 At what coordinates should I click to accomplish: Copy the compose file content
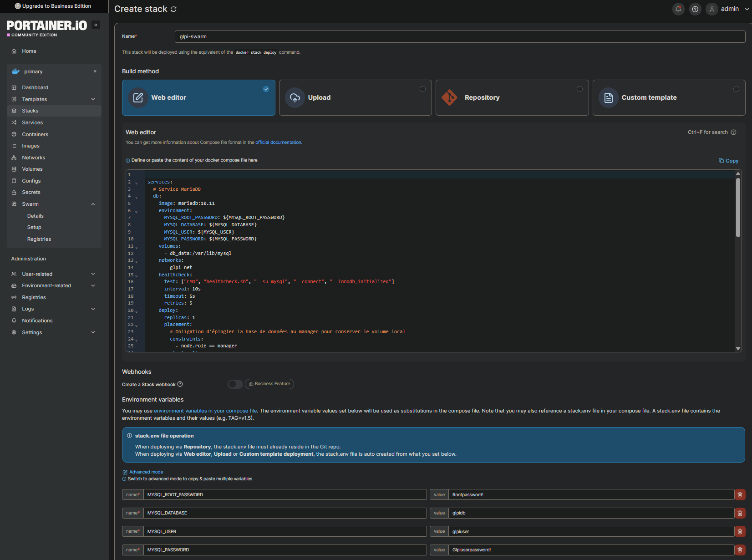tap(728, 161)
